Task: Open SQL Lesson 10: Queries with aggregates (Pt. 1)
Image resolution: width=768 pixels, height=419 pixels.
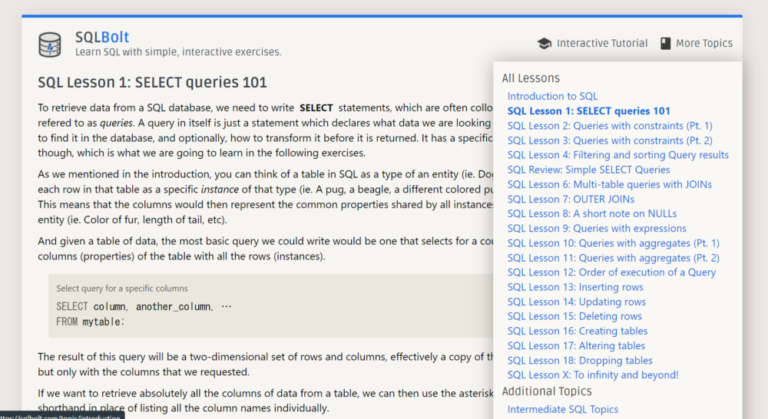Action: click(613, 243)
